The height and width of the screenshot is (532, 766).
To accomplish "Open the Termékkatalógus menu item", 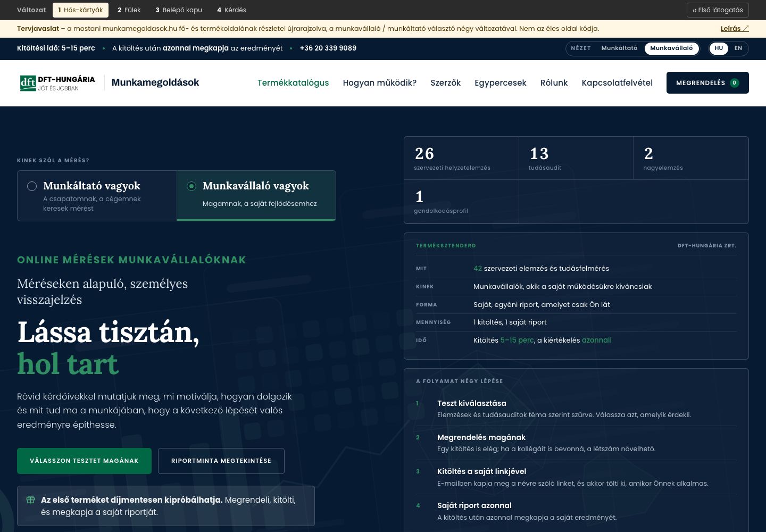I will tap(293, 83).
